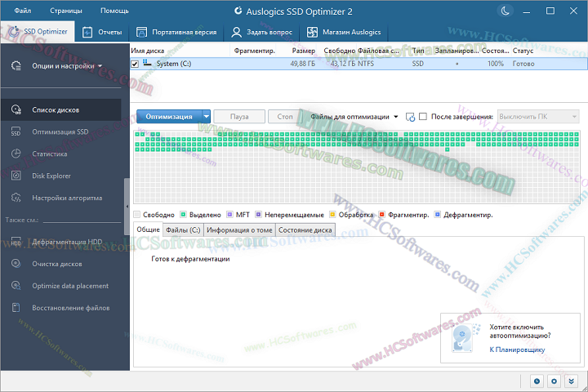Click the Фрагментир. red legend swatch
The width and height of the screenshot is (588, 392).
pyautogui.click(x=381, y=215)
